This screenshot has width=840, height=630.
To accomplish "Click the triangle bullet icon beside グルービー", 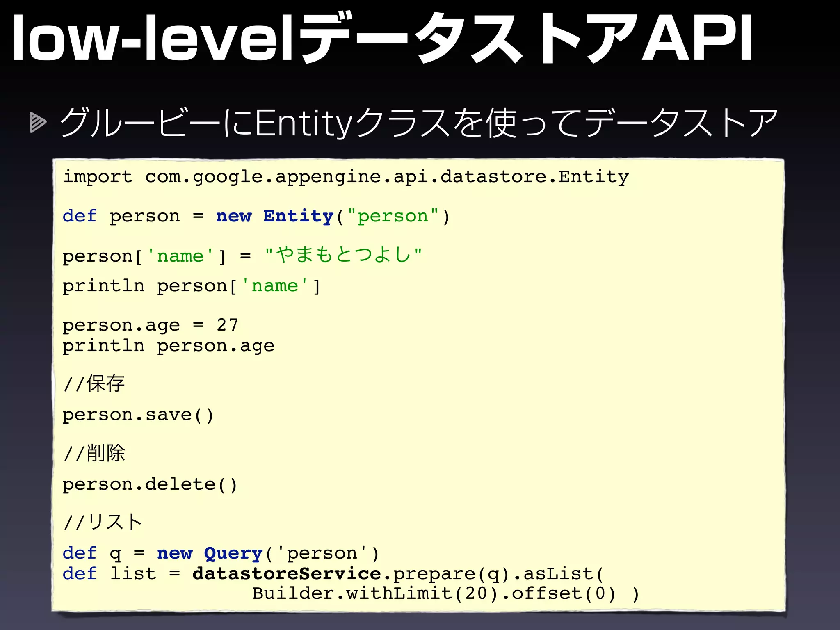I will (38, 123).
